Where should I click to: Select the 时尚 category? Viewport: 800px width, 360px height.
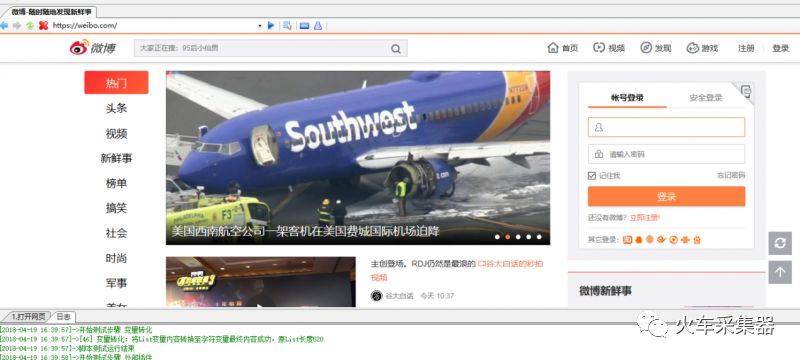(x=116, y=258)
